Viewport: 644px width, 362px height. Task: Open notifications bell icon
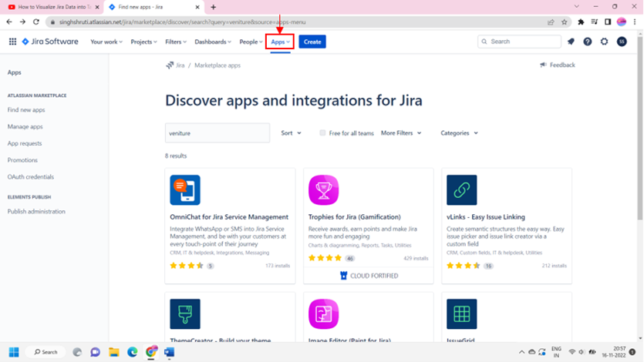pos(571,42)
